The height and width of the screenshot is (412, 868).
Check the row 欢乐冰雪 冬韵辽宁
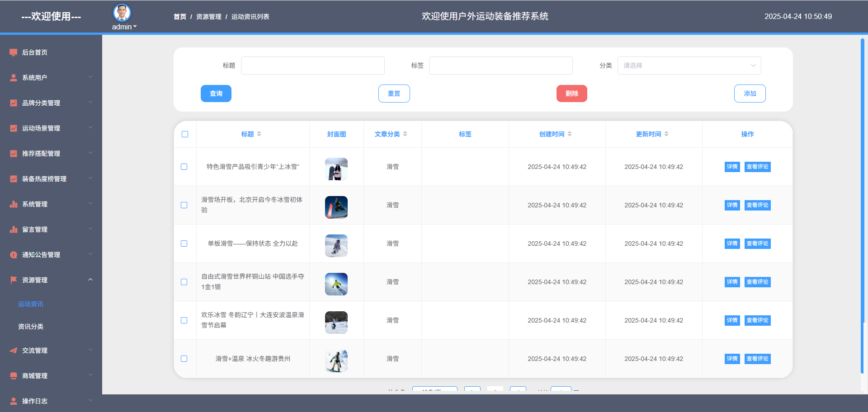click(x=184, y=320)
